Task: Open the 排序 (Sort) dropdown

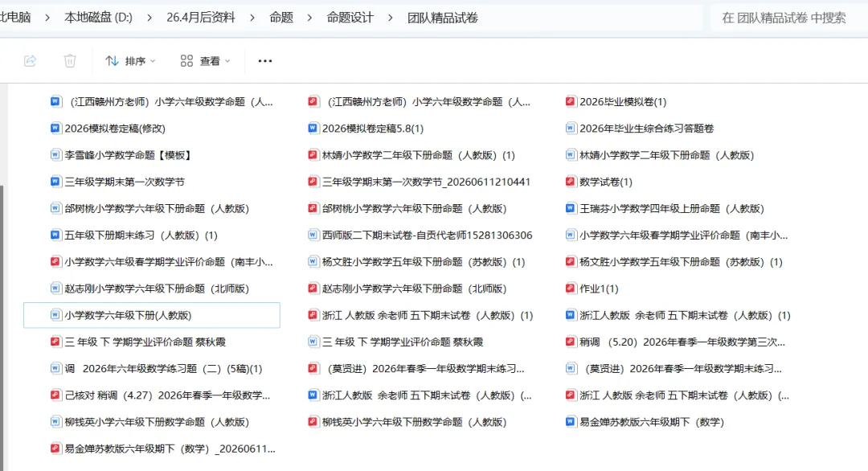Action: tap(130, 61)
